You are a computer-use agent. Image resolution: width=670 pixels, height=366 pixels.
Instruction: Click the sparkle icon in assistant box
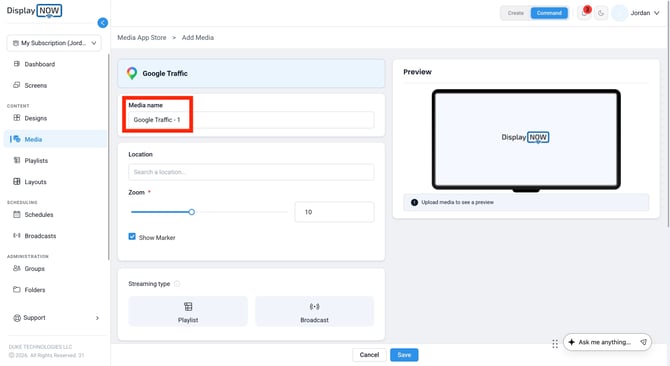click(x=571, y=342)
